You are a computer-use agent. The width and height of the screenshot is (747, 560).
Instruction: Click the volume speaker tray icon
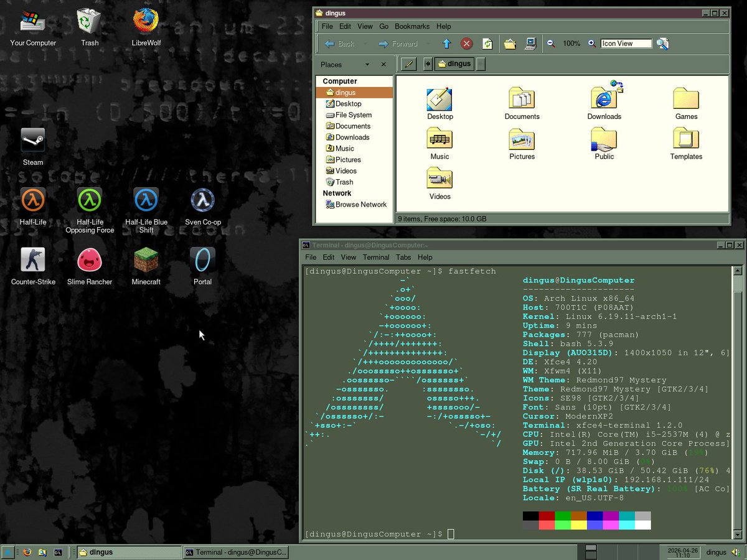pos(736,552)
